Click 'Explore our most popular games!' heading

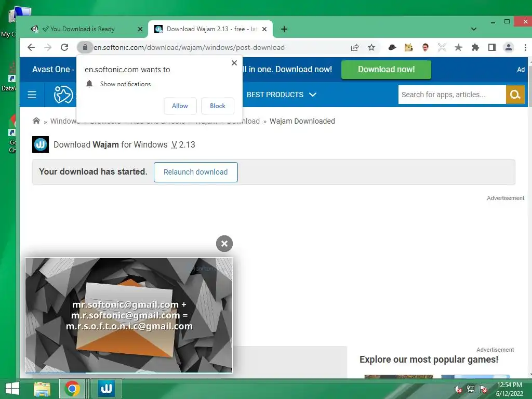[x=429, y=360]
